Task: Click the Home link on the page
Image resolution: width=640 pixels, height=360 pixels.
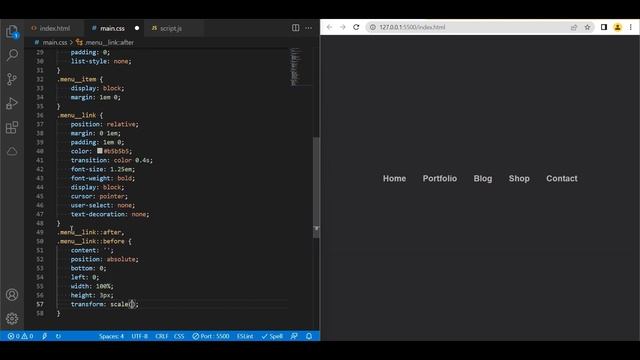Action: pos(394,178)
